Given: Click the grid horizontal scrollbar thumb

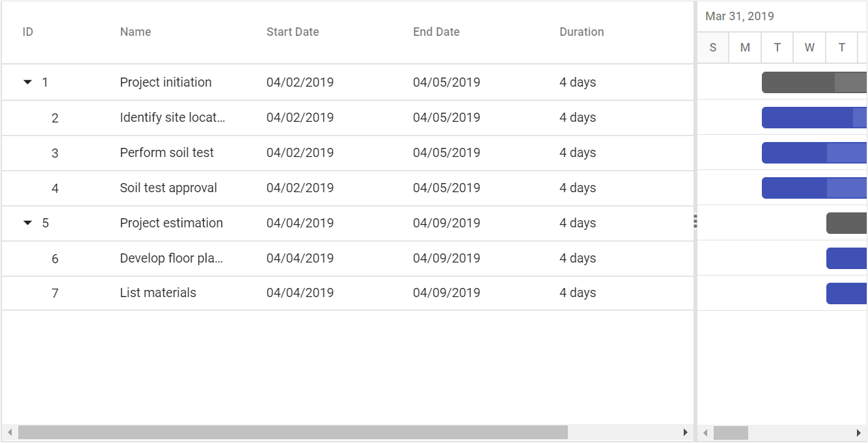Looking at the screenshot, I should coord(293,433).
